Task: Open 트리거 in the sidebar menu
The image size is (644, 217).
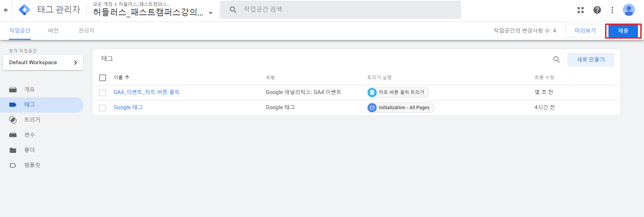Action: [x=32, y=120]
